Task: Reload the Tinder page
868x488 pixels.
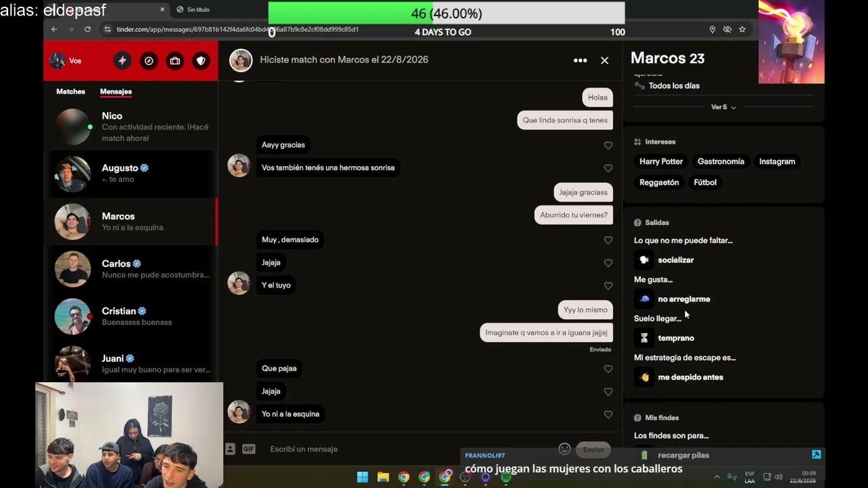Action: pos(87,29)
